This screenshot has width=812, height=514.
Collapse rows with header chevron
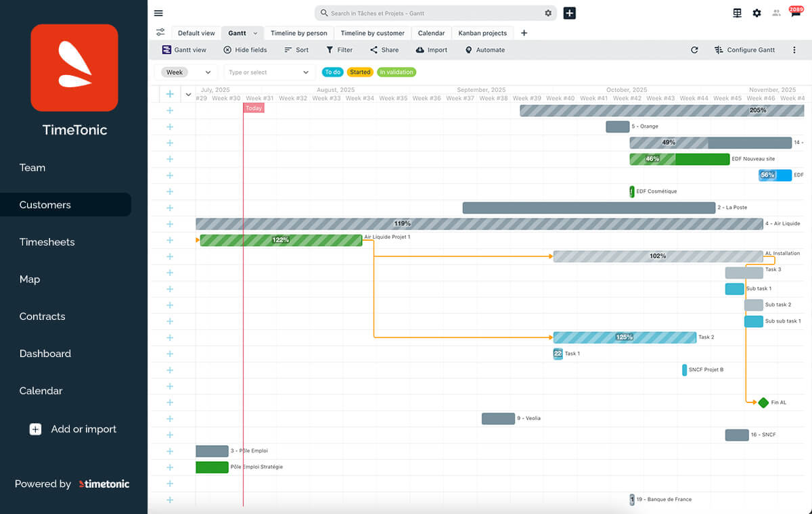coord(188,95)
